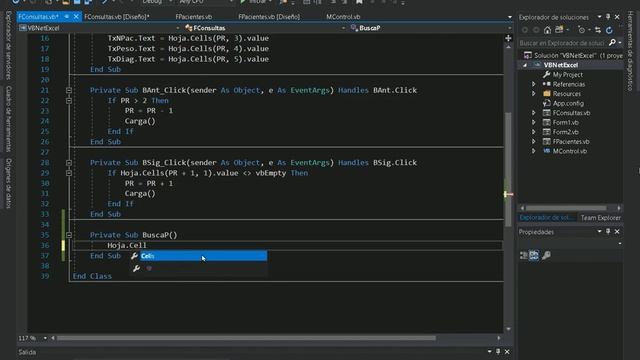Collapse the BSig_Click sub outline
640x360 pixels.
[x=69, y=163]
